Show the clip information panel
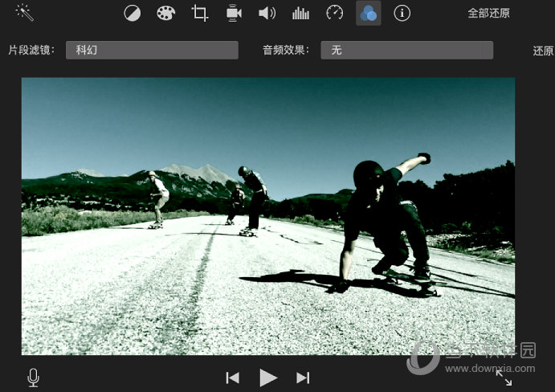This screenshot has height=392, width=555. pyautogui.click(x=402, y=13)
